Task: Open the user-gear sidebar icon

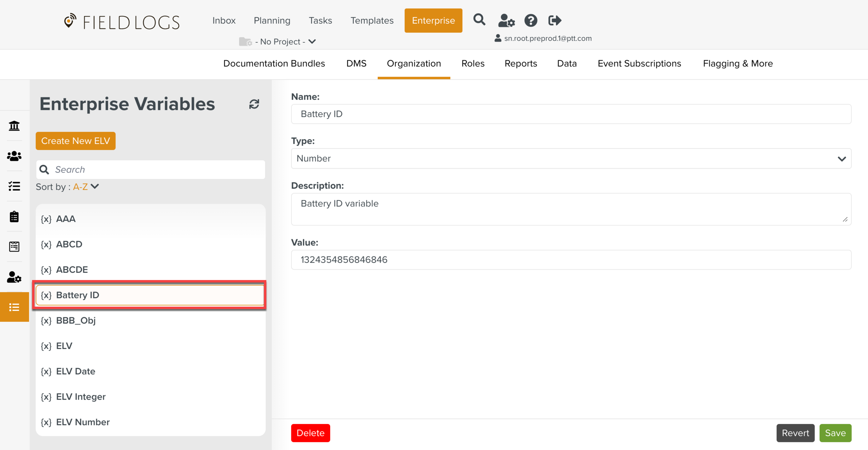Action: pyautogui.click(x=14, y=277)
